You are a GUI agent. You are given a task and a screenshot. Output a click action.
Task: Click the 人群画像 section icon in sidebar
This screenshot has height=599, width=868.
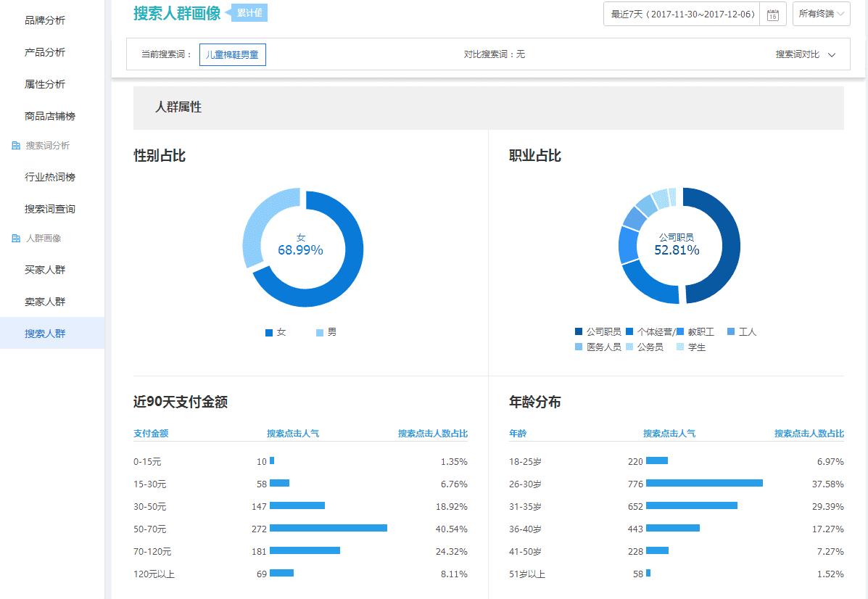[16, 238]
